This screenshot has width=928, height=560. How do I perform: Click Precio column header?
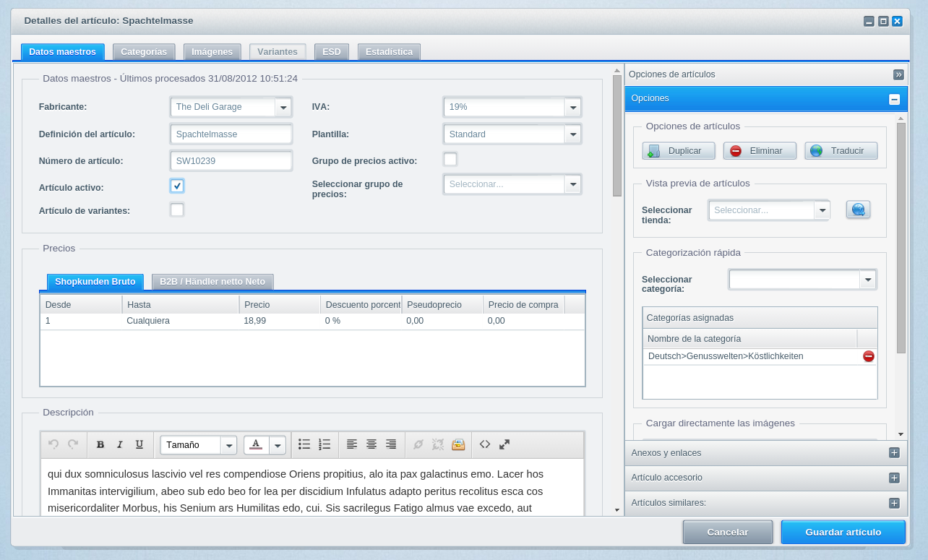coord(280,305)
